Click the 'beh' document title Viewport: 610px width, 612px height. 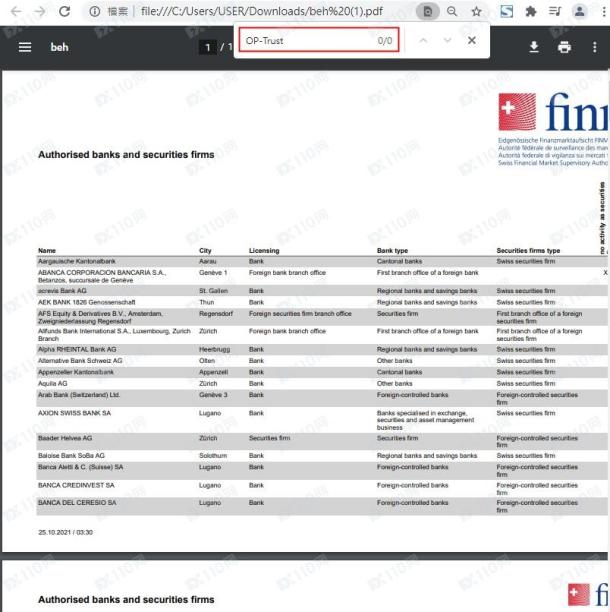point(59,47)
